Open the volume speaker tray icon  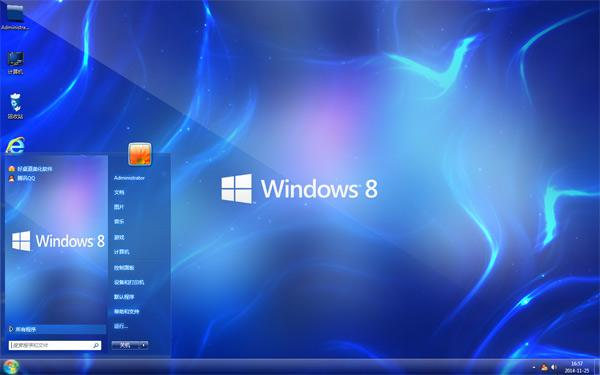553,368
